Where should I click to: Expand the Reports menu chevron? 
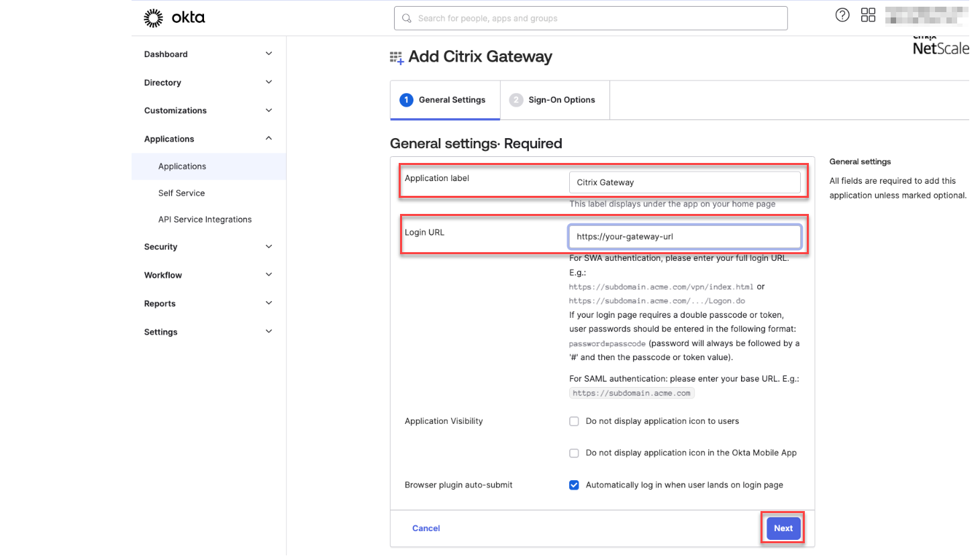[x=268, y=303]
